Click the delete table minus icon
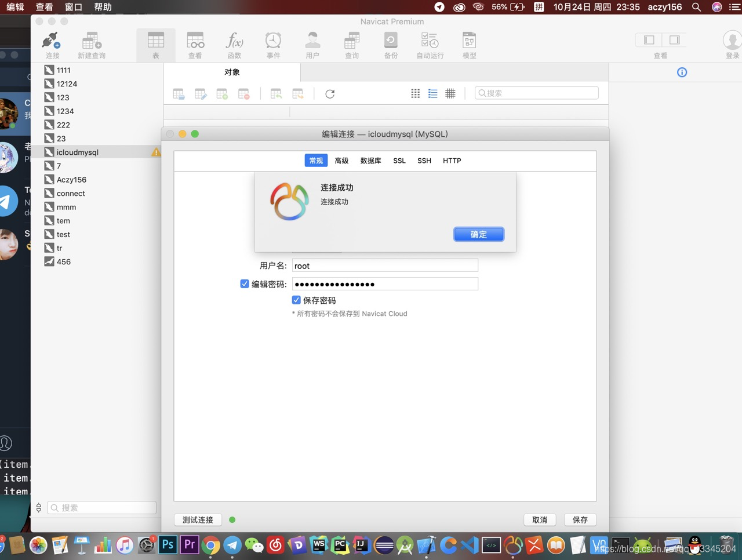Image resolution: width=742 pixels, height=560 pixels. coord(243,94)
